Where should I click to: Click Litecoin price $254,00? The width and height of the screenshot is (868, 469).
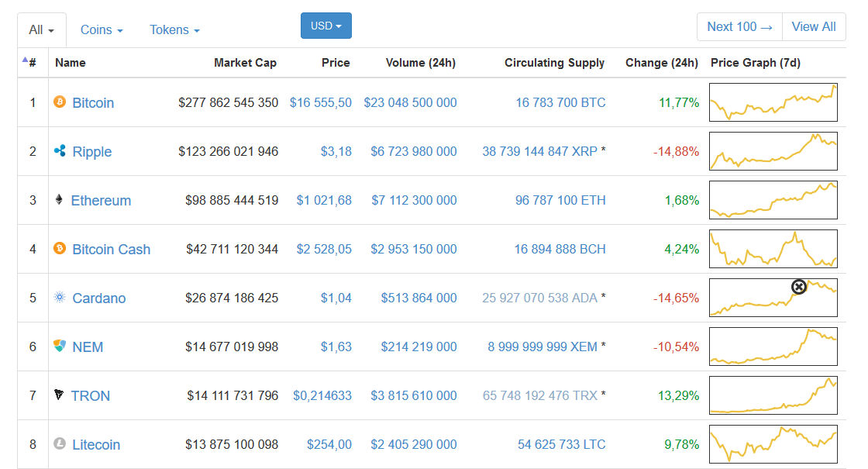click(x=329, y=444)
